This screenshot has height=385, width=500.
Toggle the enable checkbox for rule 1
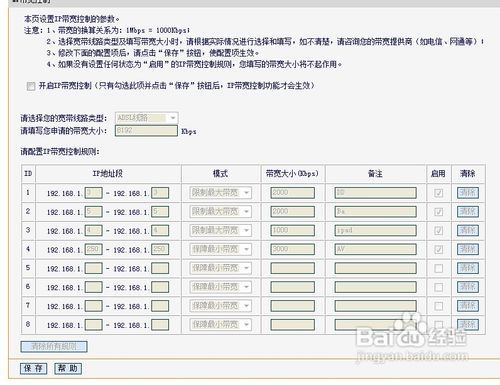tap(439, 193)
